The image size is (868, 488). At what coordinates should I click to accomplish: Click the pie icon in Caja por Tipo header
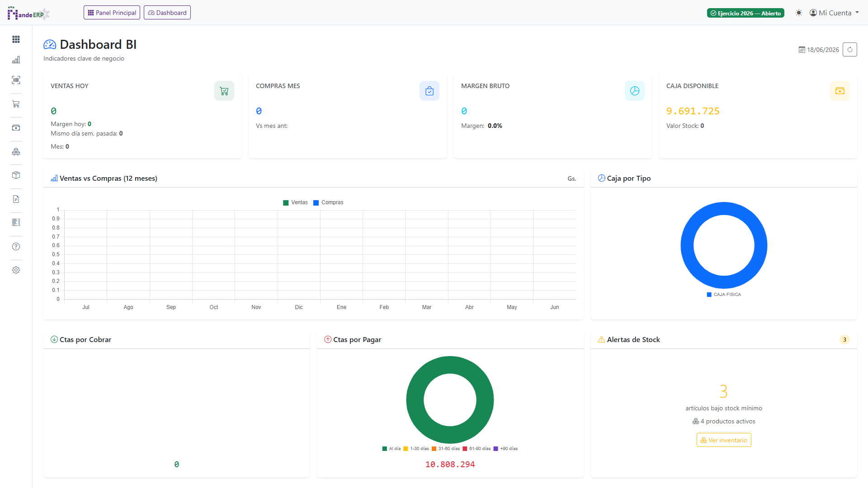tap(601, 178)
